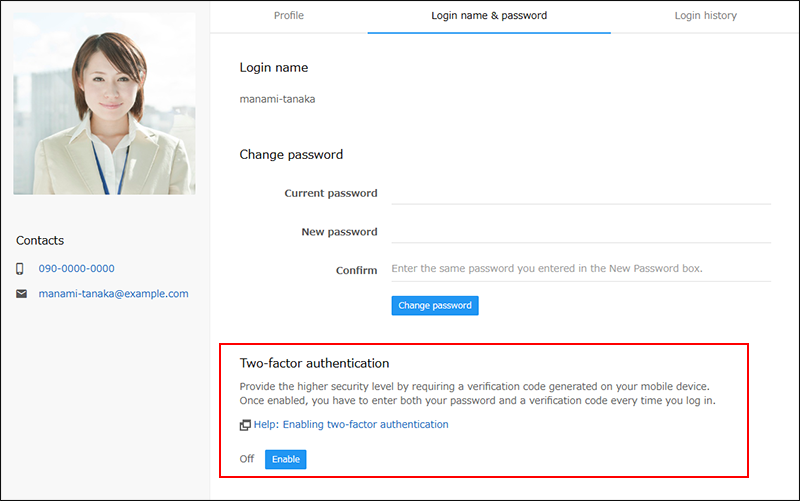
Task: Open the Login history tab
Action: click(705, 16)
